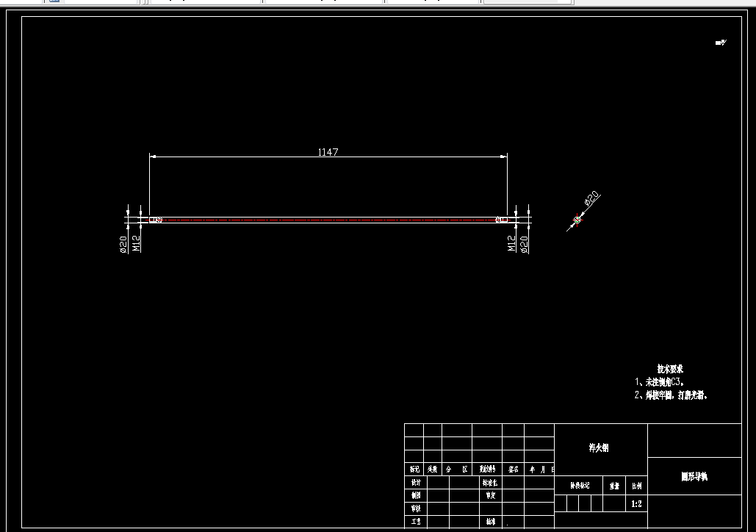Select the surface roughness symbol at top-right corner
Image resolution: width=756 pixels, height=532 pixels.
coord(721,43)
